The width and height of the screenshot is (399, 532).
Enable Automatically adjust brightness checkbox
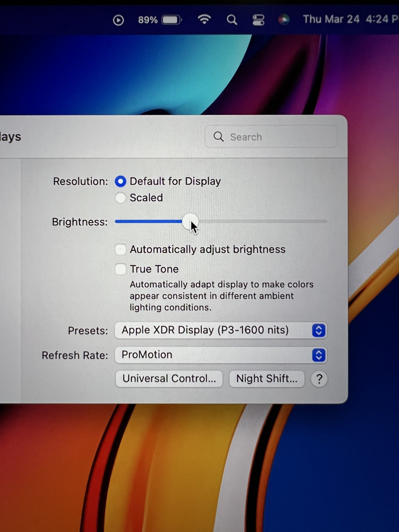[x=120, y=250]
